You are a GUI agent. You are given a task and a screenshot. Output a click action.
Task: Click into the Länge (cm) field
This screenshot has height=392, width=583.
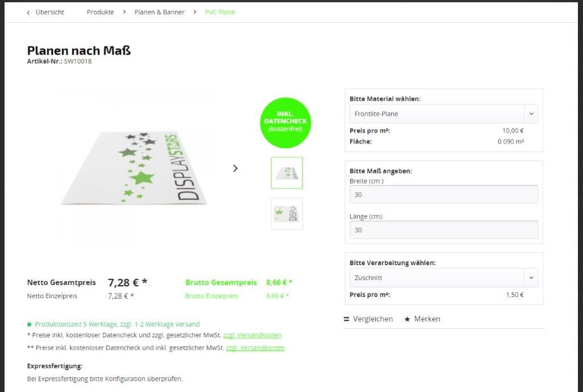(x=444, y=230)
